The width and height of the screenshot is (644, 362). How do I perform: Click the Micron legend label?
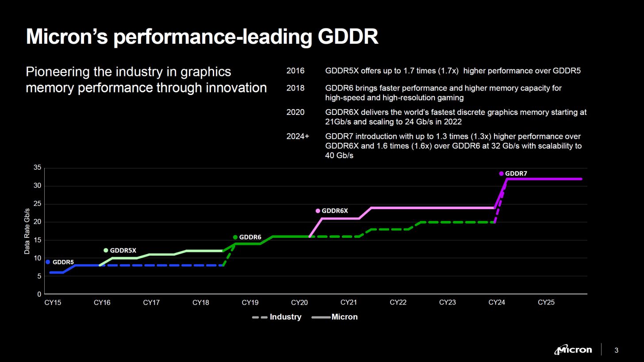click(x=345, y=317)
